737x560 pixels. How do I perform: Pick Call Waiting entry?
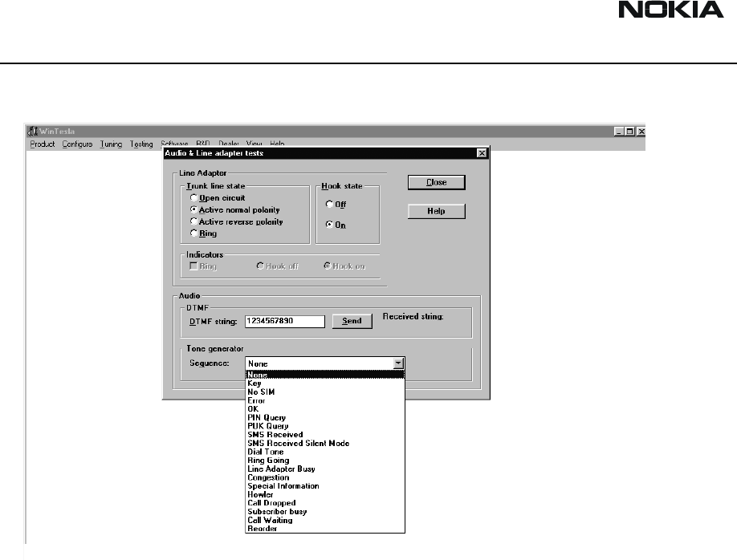325,520
